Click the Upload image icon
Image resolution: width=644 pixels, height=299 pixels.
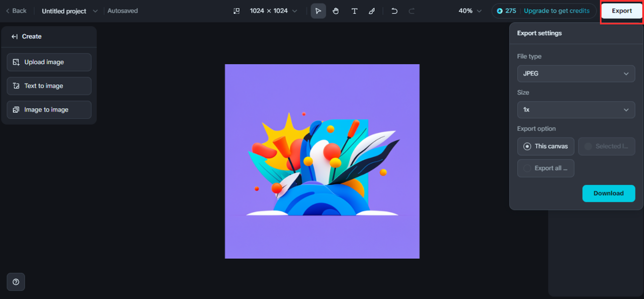[x=16, y=62]
